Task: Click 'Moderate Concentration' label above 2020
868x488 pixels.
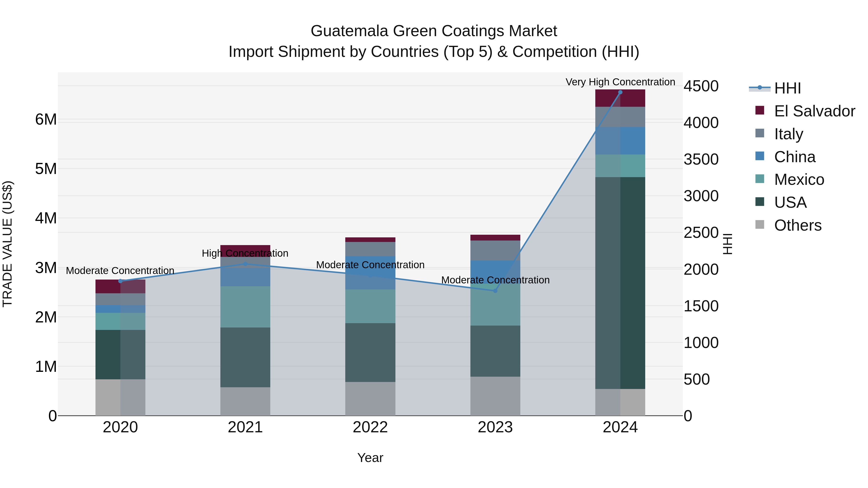Action: pos(120,270)
